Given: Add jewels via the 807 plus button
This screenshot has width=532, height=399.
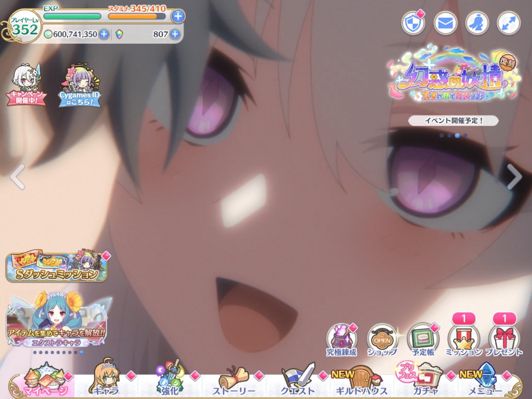Looking at the screenshot, I should 175,34.
